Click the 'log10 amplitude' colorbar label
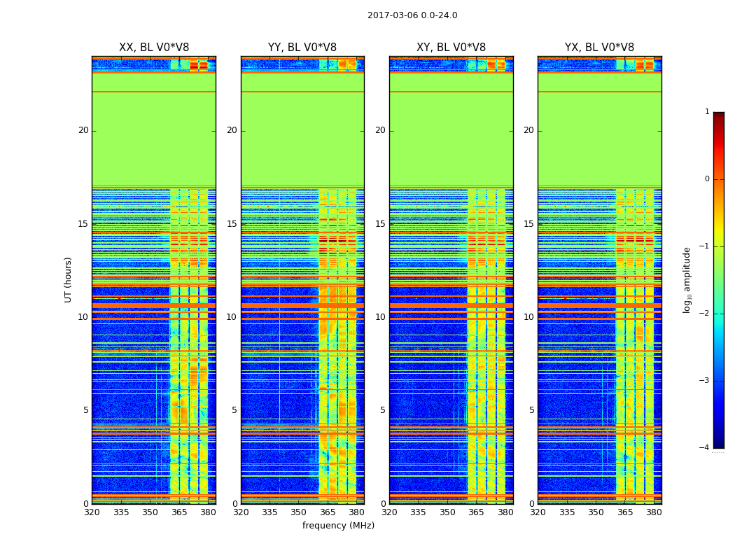 [x=687, y=279]
